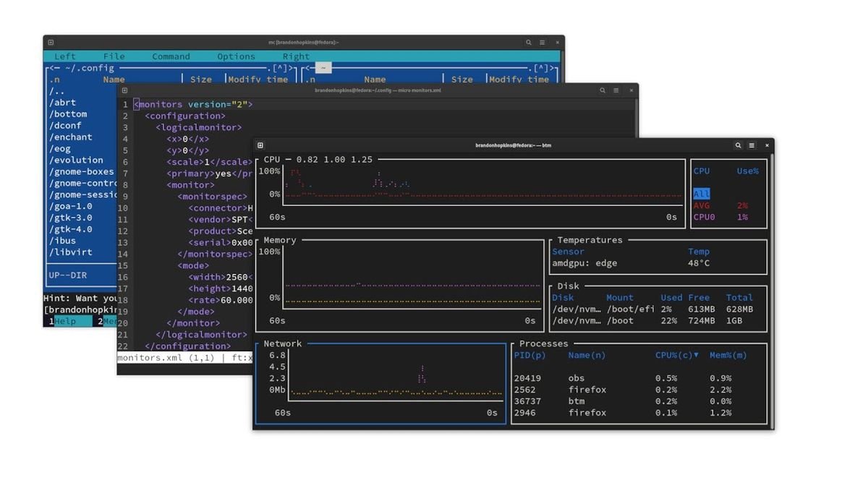Open the hamburger menu of the btm window

(x=752, y=145)
